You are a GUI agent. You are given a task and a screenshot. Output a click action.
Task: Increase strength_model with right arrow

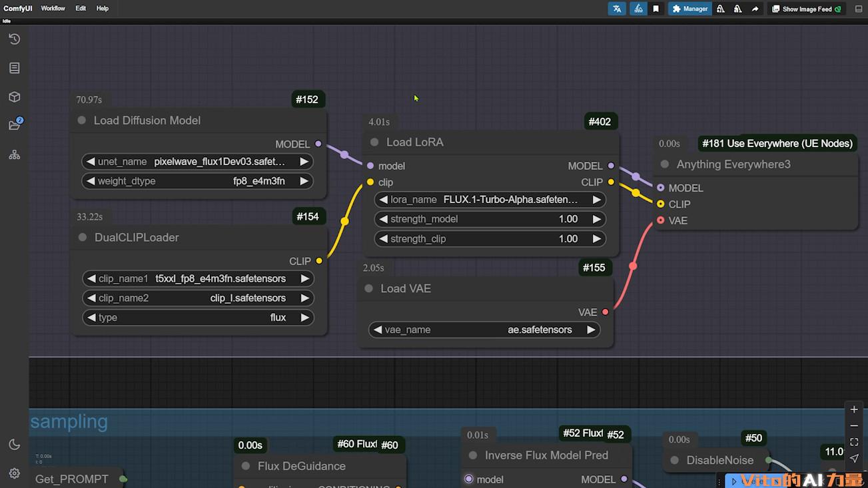pos(597,219)
